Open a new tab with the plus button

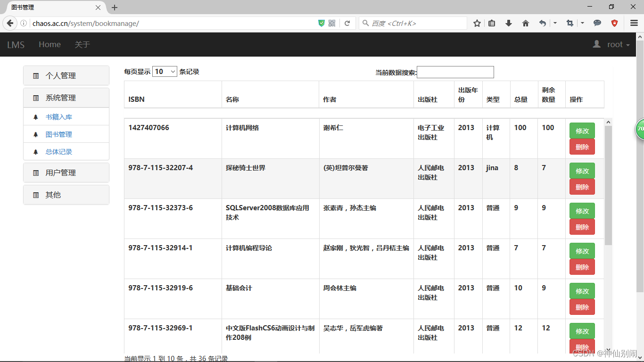click(115, 8)
